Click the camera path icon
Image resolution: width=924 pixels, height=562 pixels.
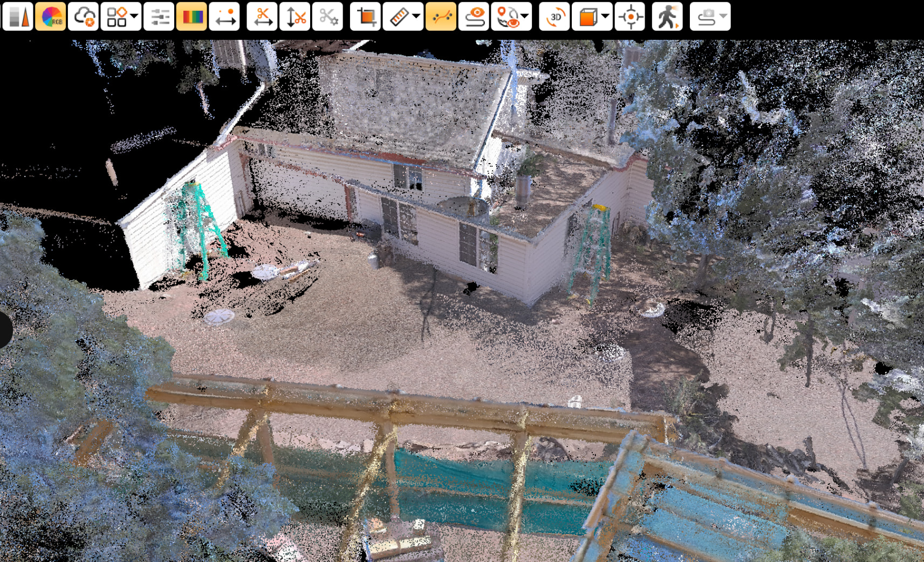click(706, 17)
